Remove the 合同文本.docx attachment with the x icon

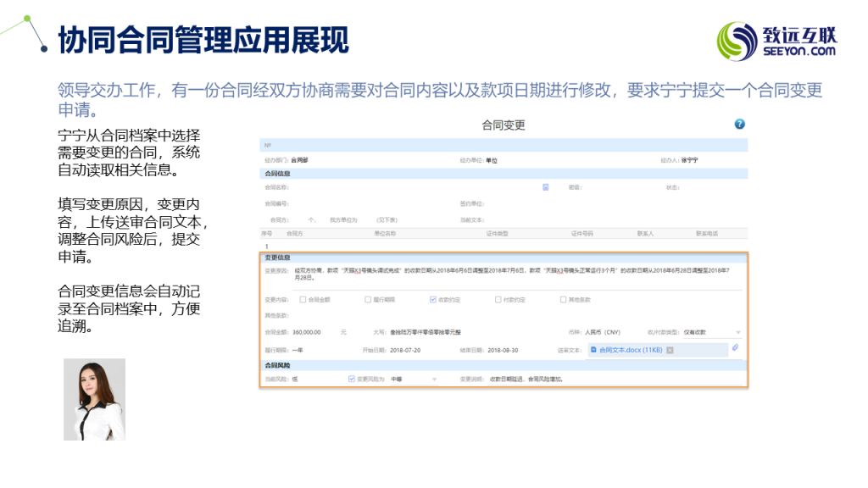670,350
